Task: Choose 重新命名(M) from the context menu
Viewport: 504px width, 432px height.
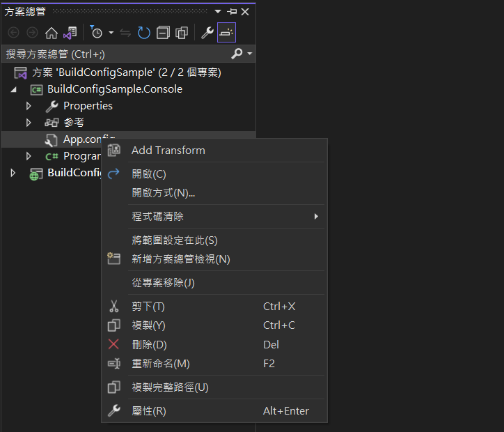Action: point(160,364)
